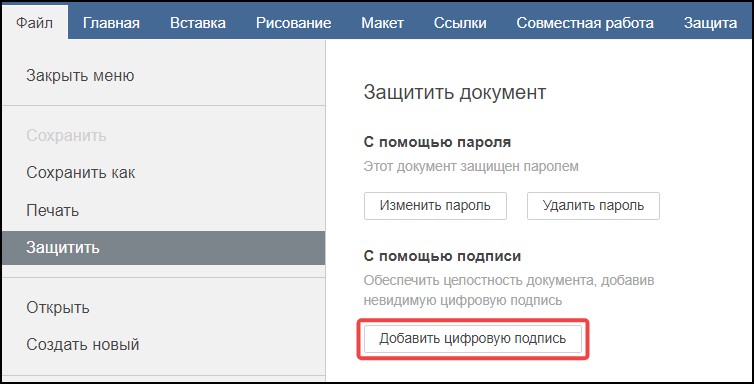Choose Сохранить как from the file menu
The height and width of the screenshot is (384, 754).
(163, 173)
